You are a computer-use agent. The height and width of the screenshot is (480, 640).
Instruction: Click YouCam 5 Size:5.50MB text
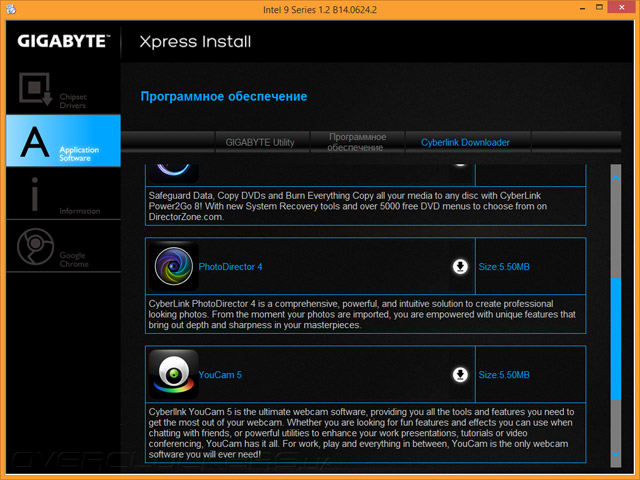pyautogui.click(x=504, y=375)
